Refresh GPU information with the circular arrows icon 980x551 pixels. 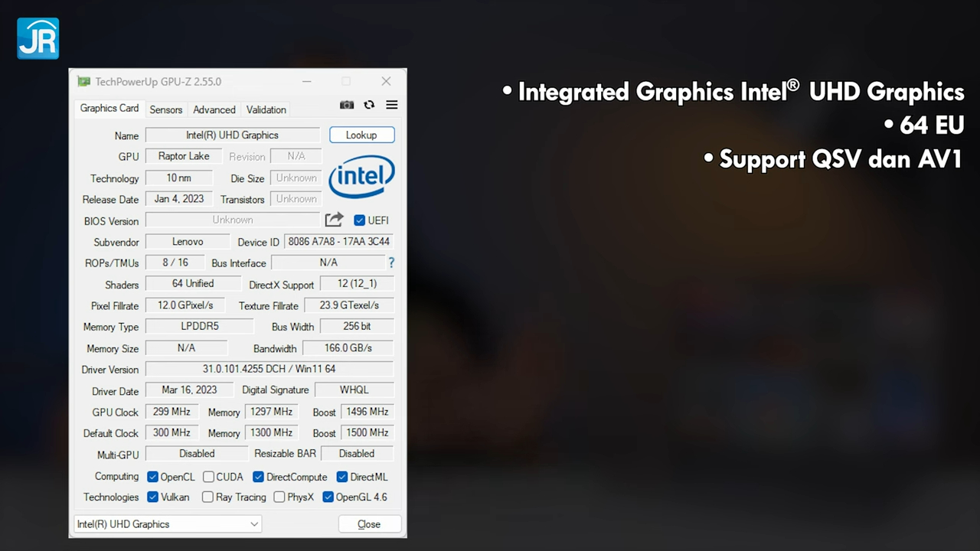[369, 105]
